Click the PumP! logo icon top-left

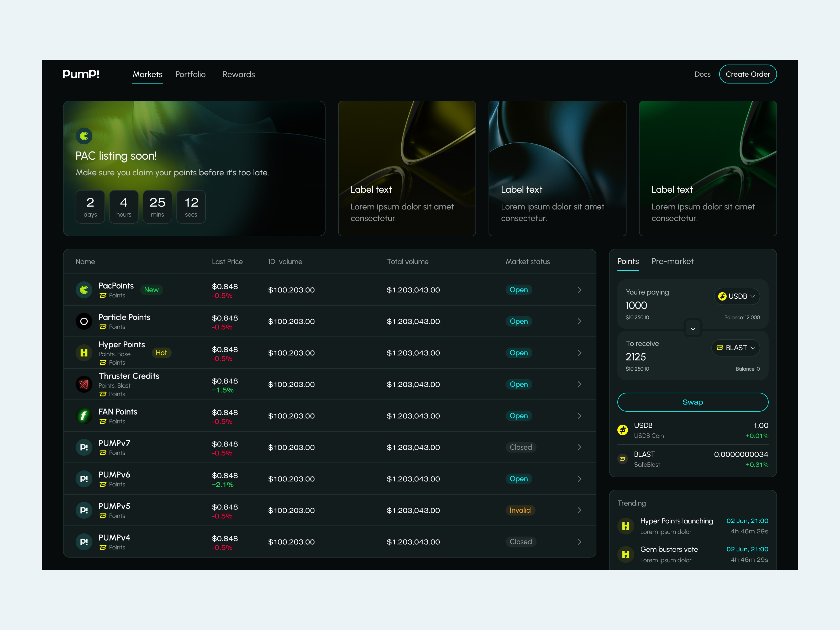point(81,74)
